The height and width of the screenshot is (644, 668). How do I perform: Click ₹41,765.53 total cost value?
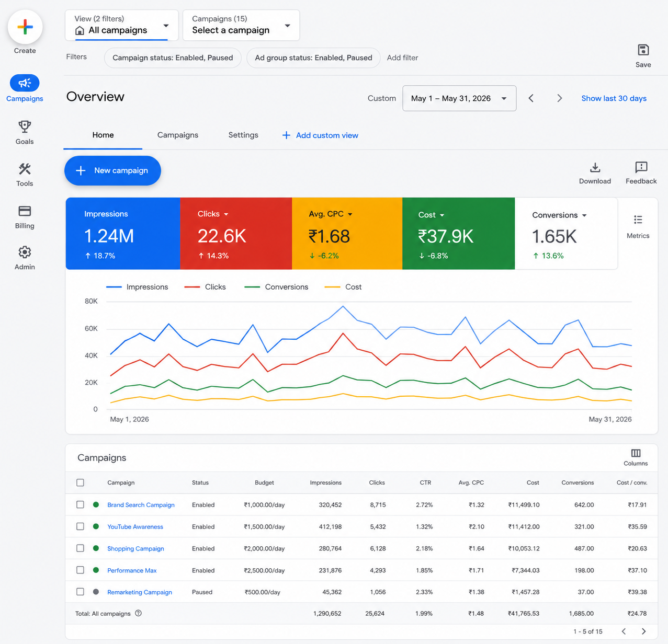523,613
